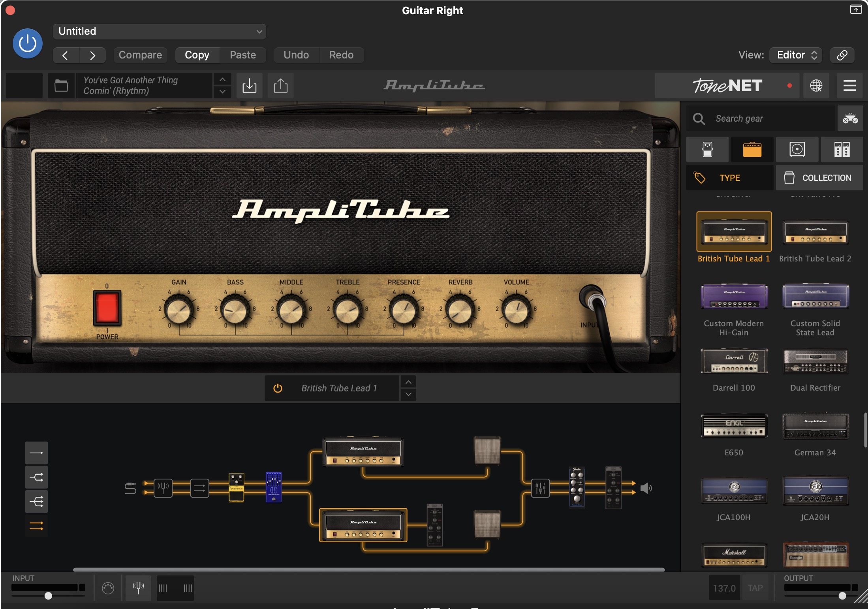Select British Tube Lead 1 amp thumbnail
This screenshot has width=868, height=609.
click(734, 232)
